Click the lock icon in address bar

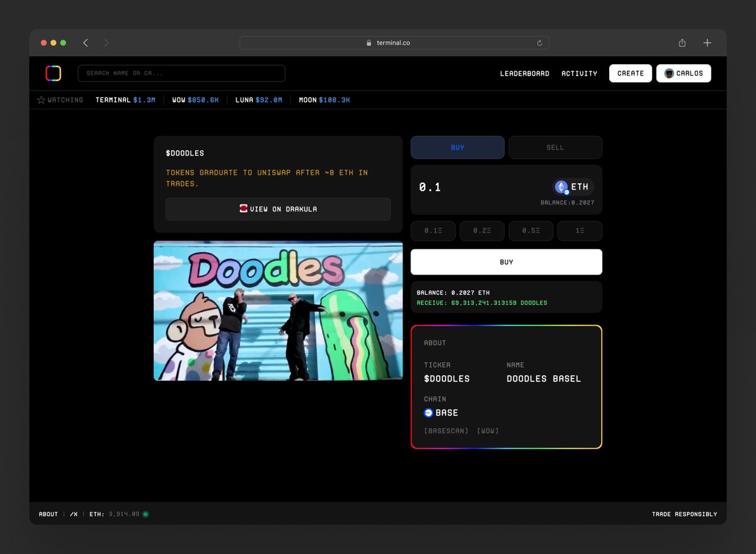tap(369, 43)
